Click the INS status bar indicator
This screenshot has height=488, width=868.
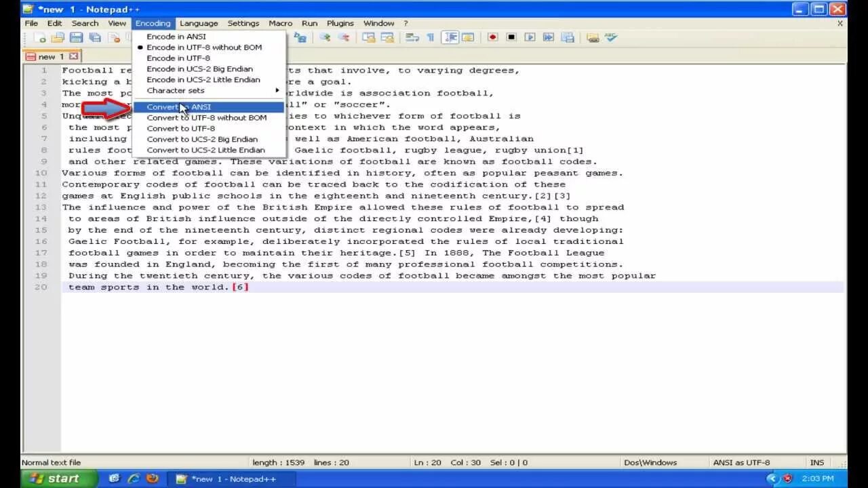point(817,462)
